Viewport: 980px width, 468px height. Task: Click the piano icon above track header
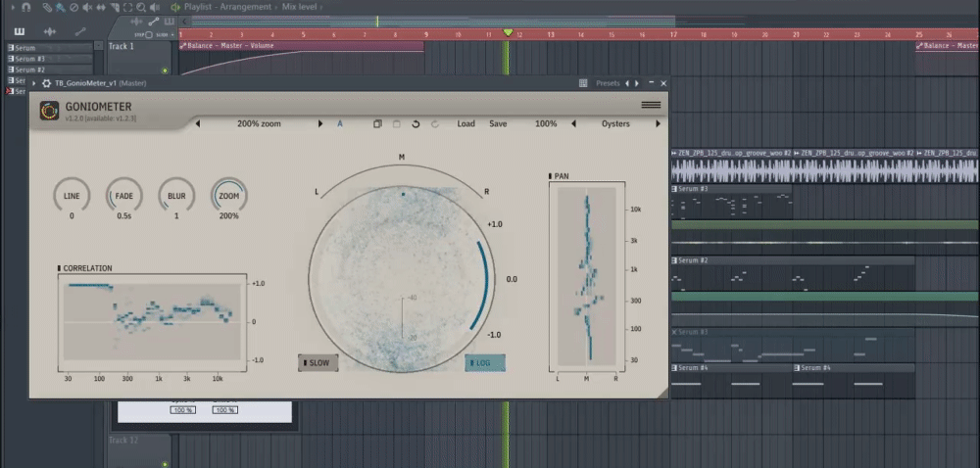point(169,22)
